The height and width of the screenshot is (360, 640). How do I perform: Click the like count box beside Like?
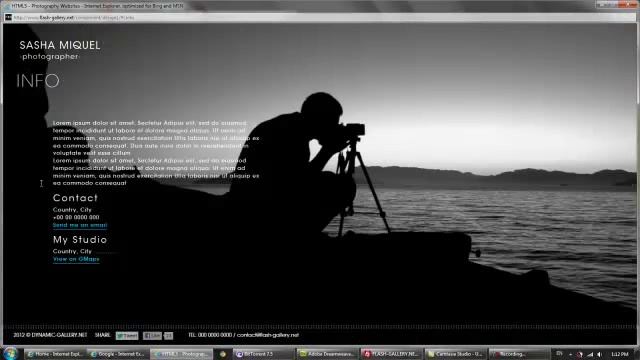169,336
